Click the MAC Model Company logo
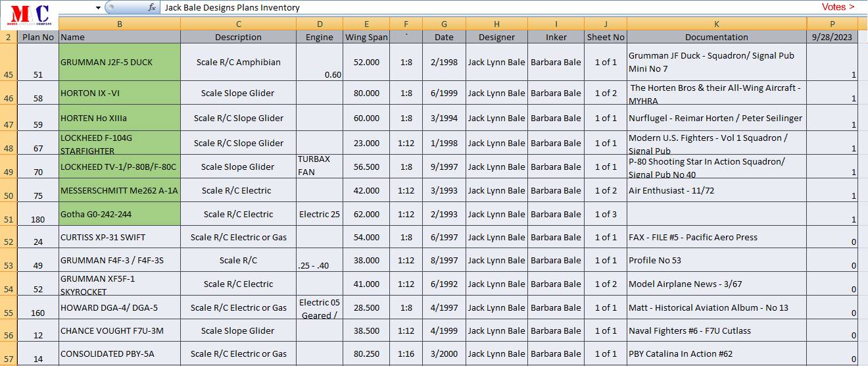The width and height of the screenshot is (868, 366). [x=29, y=14]
